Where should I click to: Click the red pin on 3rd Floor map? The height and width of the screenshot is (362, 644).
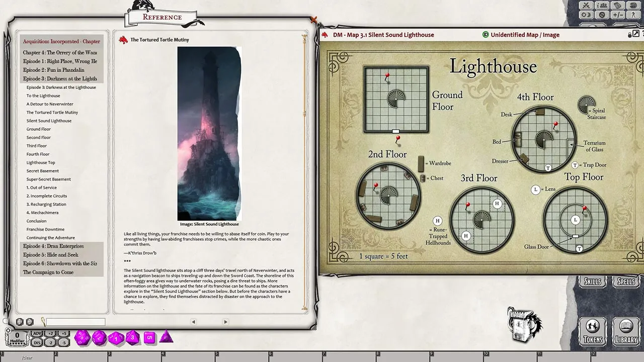tap(468, 207)
